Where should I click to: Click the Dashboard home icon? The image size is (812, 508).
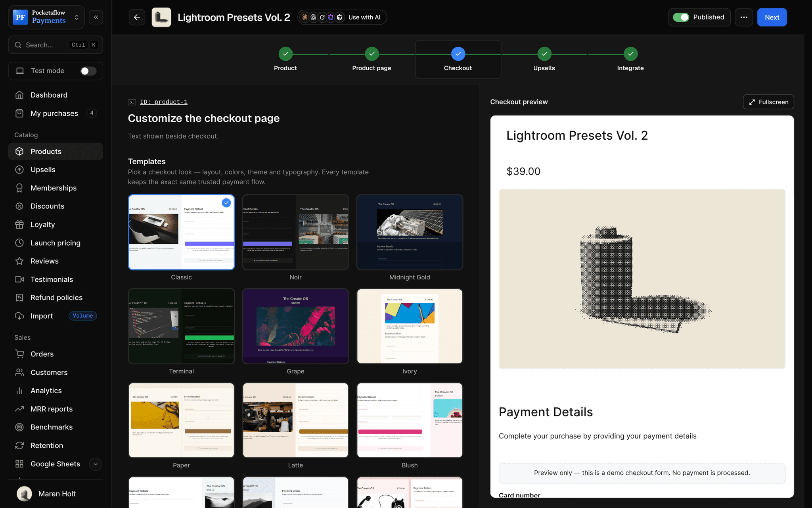point(19,95)
